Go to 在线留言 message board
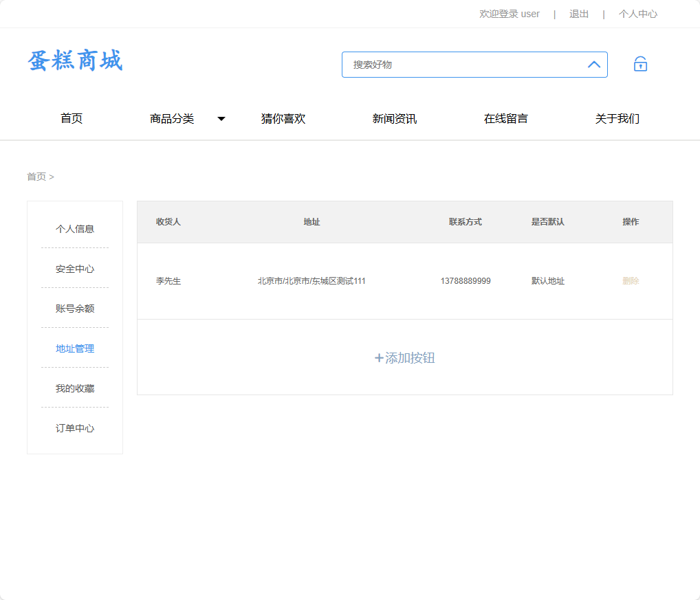The width and height of the screenshot is (700, 600). (505, 118)
